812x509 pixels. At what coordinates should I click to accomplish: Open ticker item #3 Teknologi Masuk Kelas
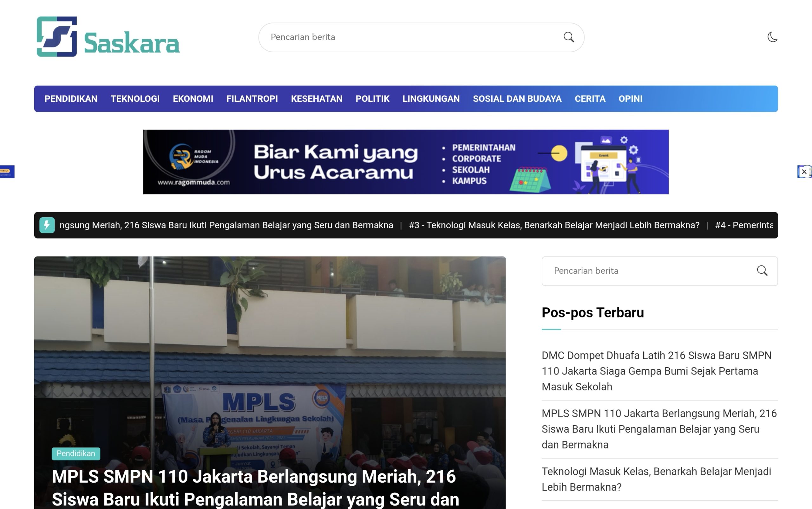click(554, 225)
